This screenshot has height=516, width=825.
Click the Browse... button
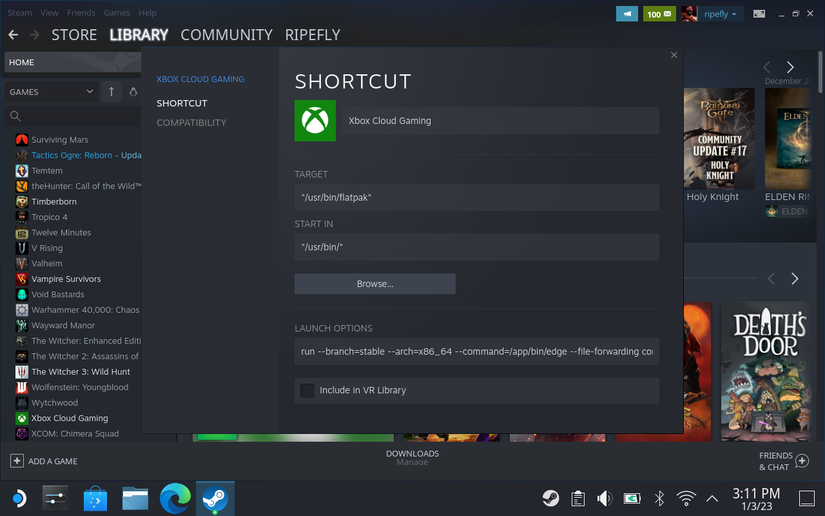click(x=375, y=284)
